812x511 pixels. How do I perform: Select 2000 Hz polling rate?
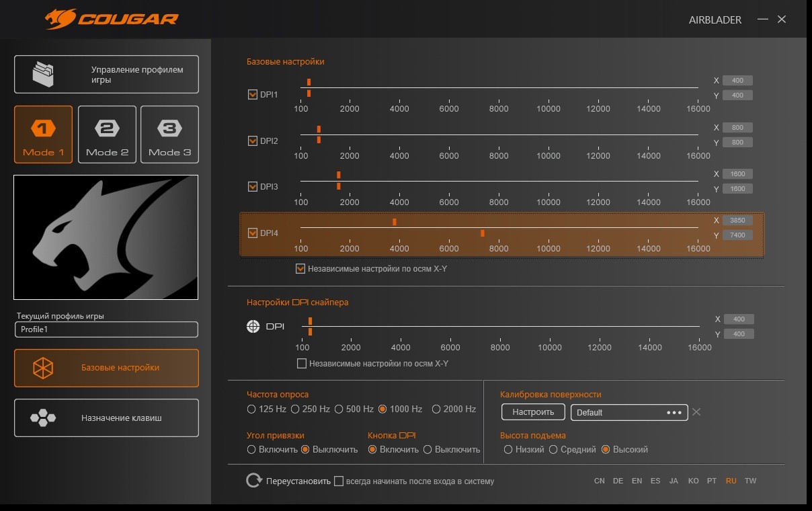pyautogui.click(x=437, y=409)
